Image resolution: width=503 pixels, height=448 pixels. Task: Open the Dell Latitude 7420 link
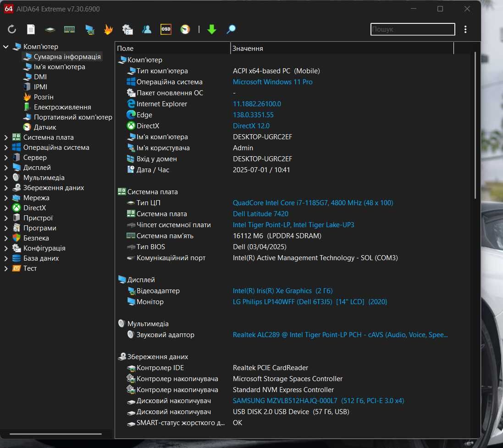coord(260,214)
